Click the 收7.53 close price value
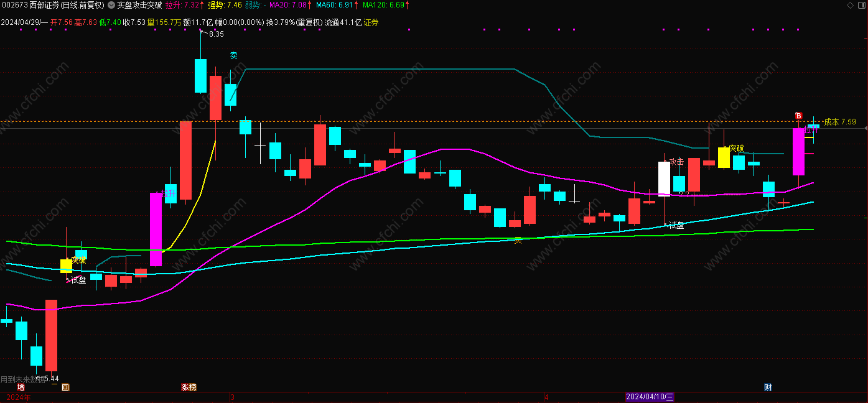 [x=134, y=22]
